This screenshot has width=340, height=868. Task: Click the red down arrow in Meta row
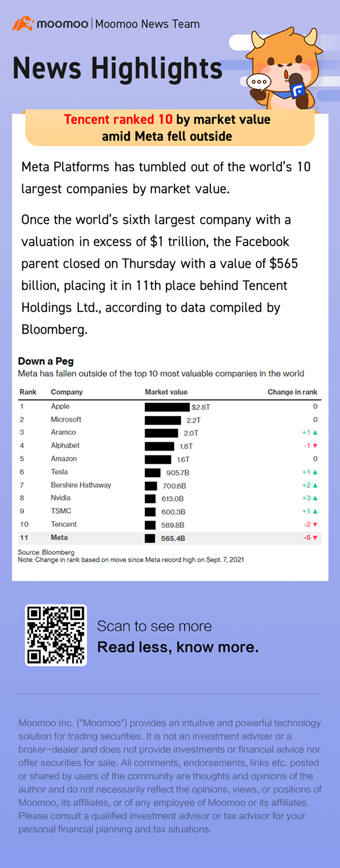click(x=315, y=538)
